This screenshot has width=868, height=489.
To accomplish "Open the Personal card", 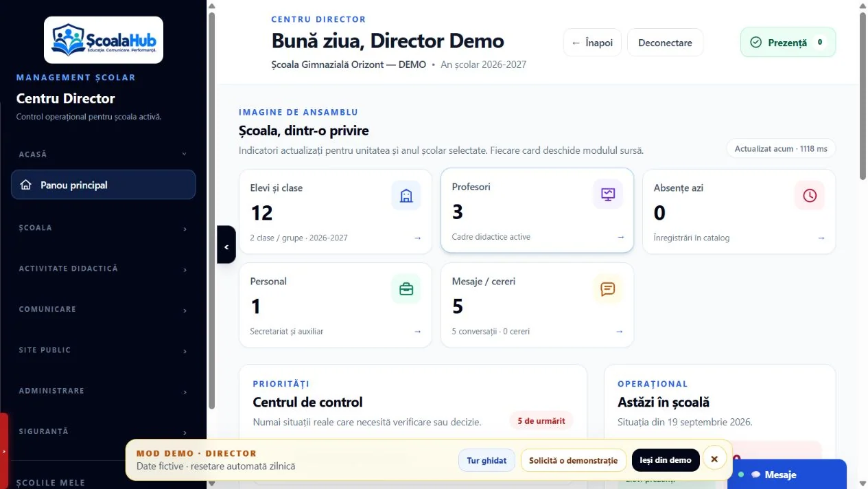I will point(336,305).
